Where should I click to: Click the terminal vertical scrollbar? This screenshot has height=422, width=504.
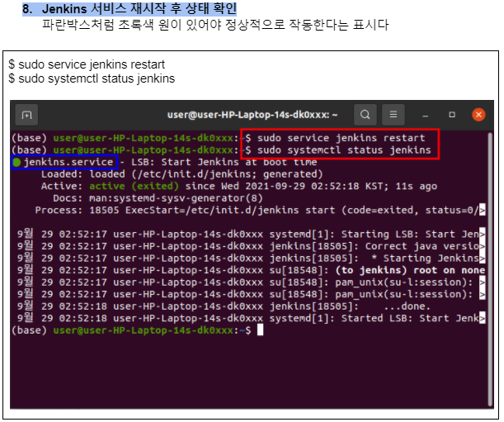pyautogui.click(x=490, y=269)
